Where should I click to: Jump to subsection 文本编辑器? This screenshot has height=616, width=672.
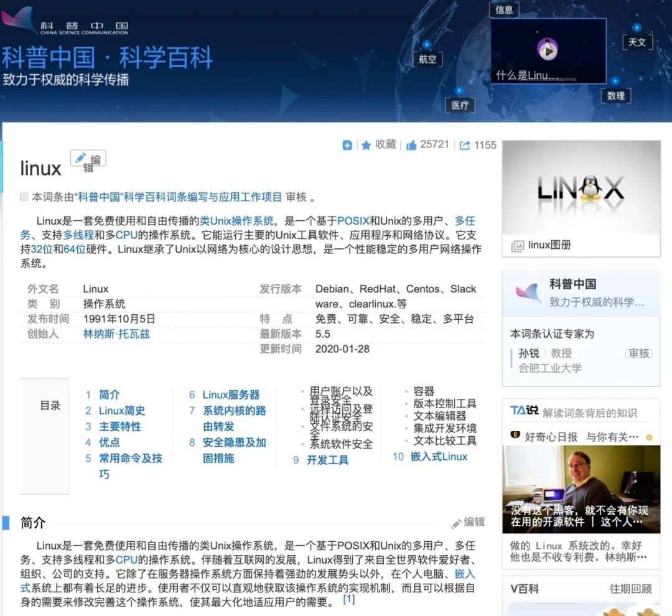point(440,416)
